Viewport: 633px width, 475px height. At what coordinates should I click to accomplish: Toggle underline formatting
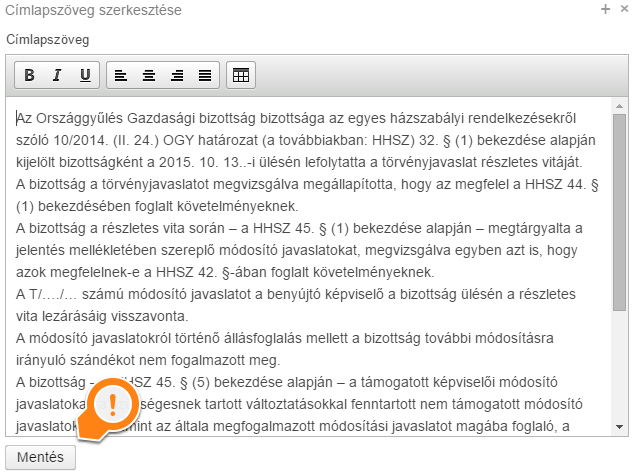tap(85, 75)
